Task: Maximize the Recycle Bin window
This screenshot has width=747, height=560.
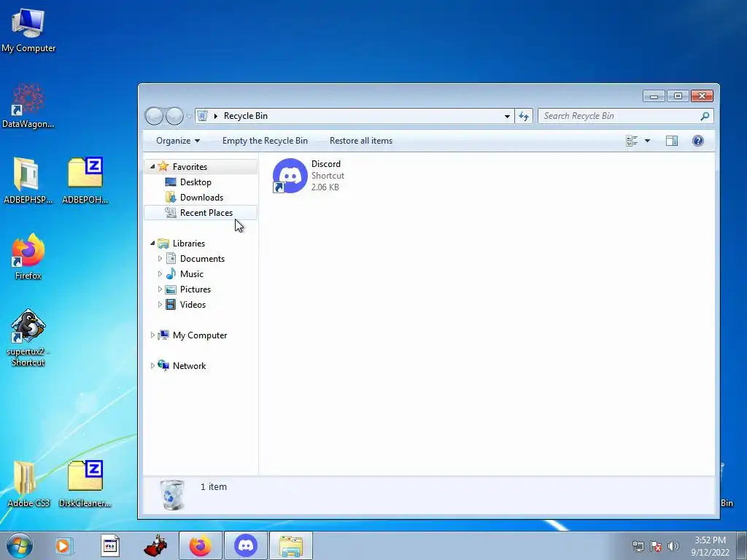Action: pyautogui.click(x=678, y=96)
